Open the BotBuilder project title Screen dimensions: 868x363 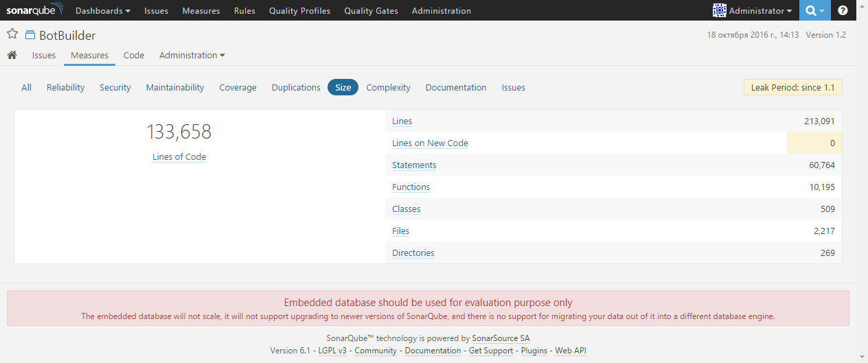pyautogui.click(x=67, y=35)
